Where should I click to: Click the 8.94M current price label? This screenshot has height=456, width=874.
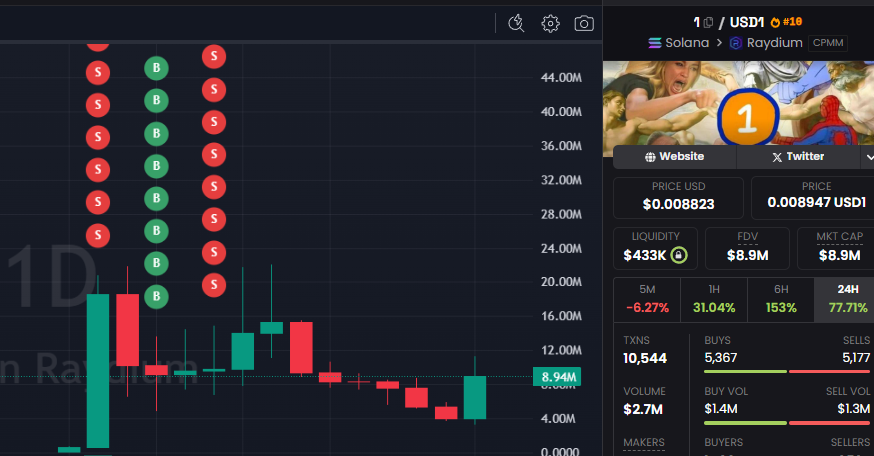pyautogui.click(x=558, y=377)
